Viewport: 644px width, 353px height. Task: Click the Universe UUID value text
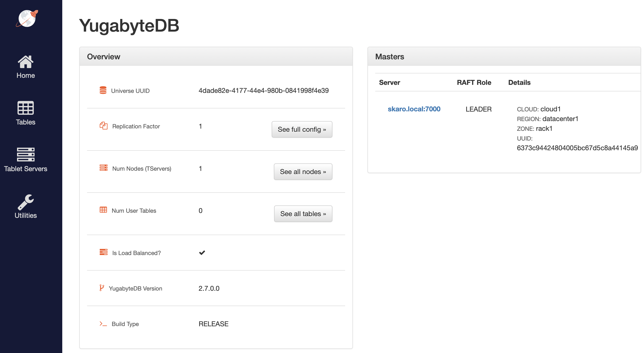tap(263, 90)
